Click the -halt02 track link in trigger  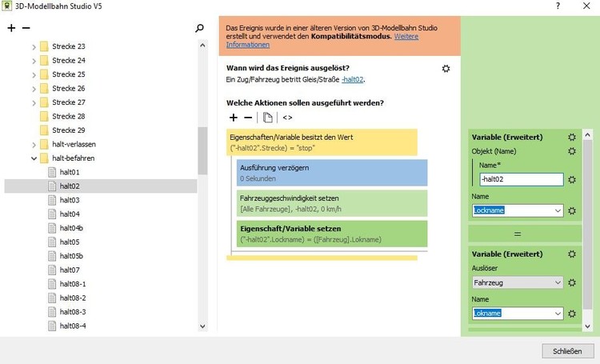pyautogui.click(x=352, y=80)
